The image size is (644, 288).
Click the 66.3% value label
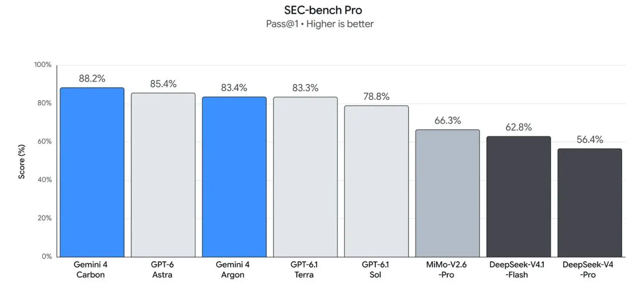coord(448,120)
